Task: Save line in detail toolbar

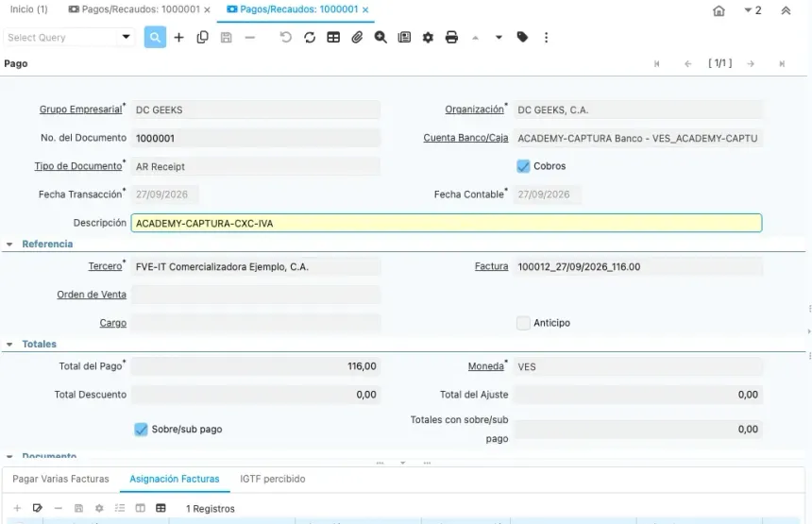Action: point(78,508)
